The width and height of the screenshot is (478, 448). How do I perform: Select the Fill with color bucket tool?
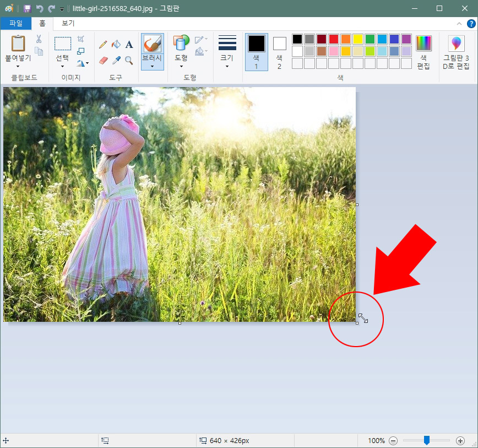[116, 45]
